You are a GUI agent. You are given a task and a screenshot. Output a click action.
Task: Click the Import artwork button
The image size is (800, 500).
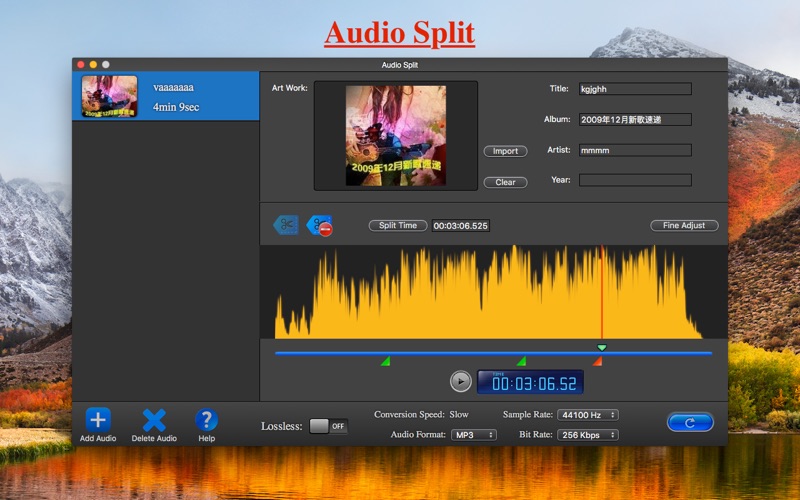tap(505, 151)
